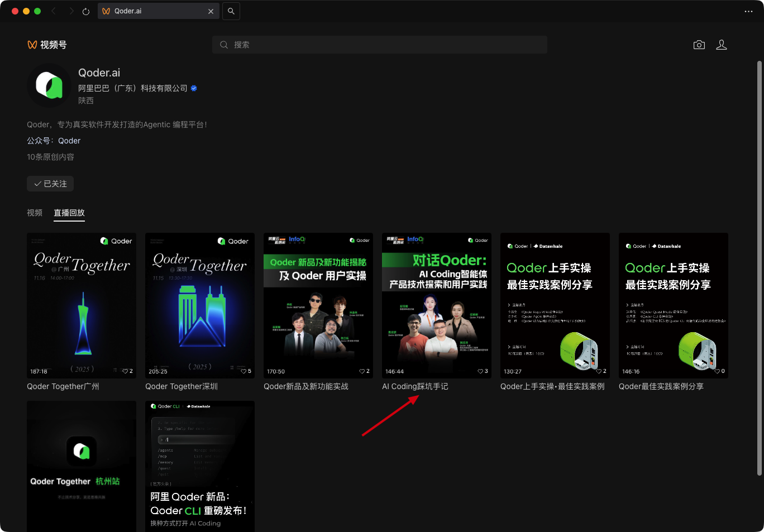Close the Qoder.ai tab
This screenshot has height=532, width=764.
click(x=211, y=11)
